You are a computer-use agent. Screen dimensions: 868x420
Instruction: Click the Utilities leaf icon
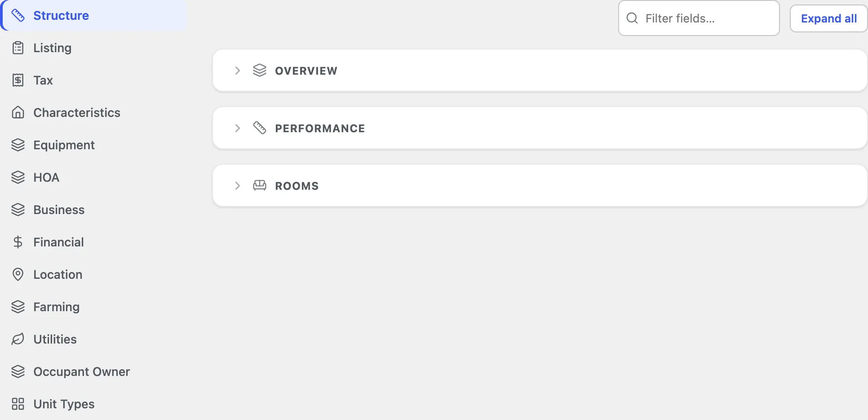(18, 339)
